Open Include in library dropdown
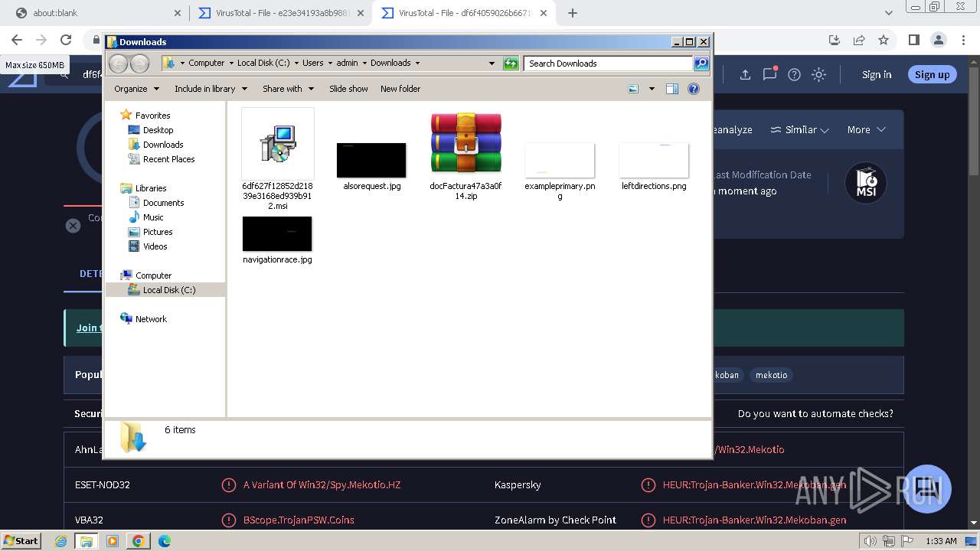This screenshot has height=551, width=980. [210, 89]
